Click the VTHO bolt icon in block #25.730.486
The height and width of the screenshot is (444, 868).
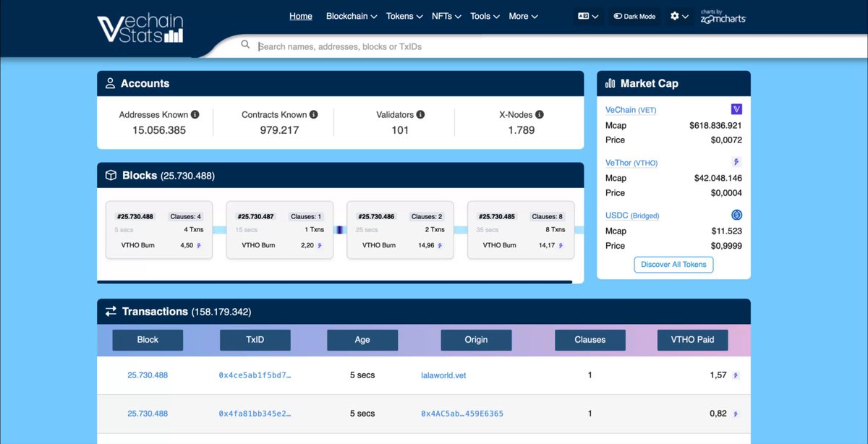point(441,245)
